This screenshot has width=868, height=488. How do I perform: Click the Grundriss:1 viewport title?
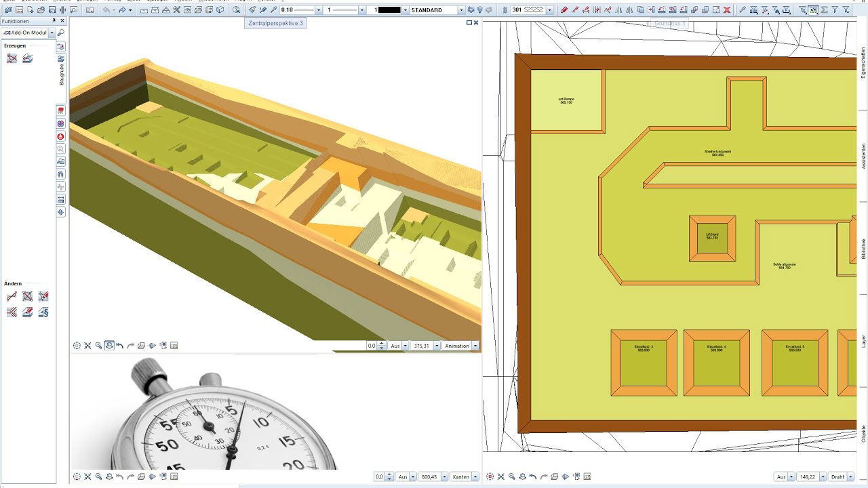tap(670, 23)
